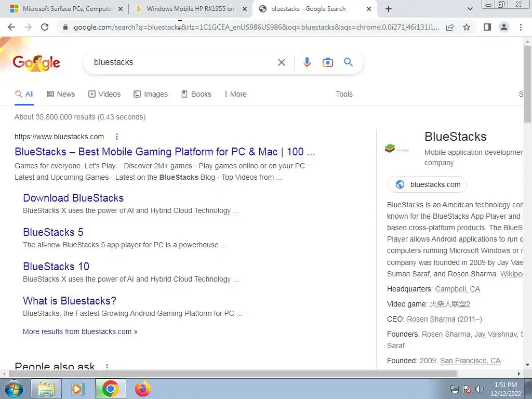Viewport: 532px width, 399px height.
Task: Click the vertical scrollbar thumb
Action: tap(527, 83)
